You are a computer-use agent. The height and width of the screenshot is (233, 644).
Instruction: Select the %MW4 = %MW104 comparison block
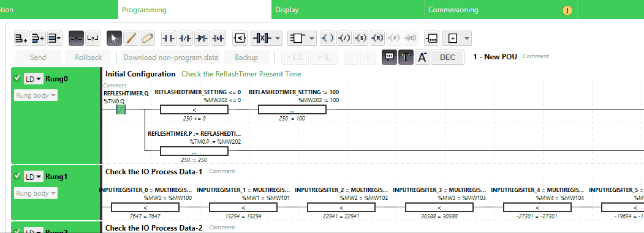(x=537, y=207)
